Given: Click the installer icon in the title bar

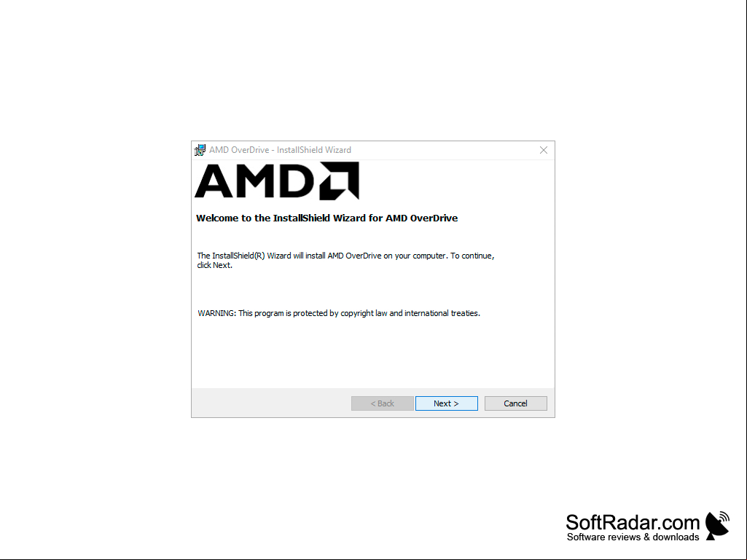Looking at the screenshot, I should pos(200,150).
